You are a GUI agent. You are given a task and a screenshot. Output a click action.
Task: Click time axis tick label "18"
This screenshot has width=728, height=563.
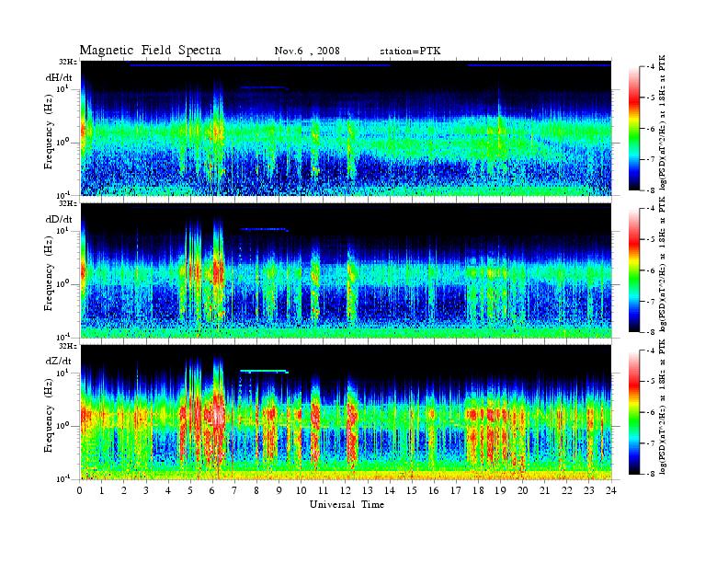478,490
